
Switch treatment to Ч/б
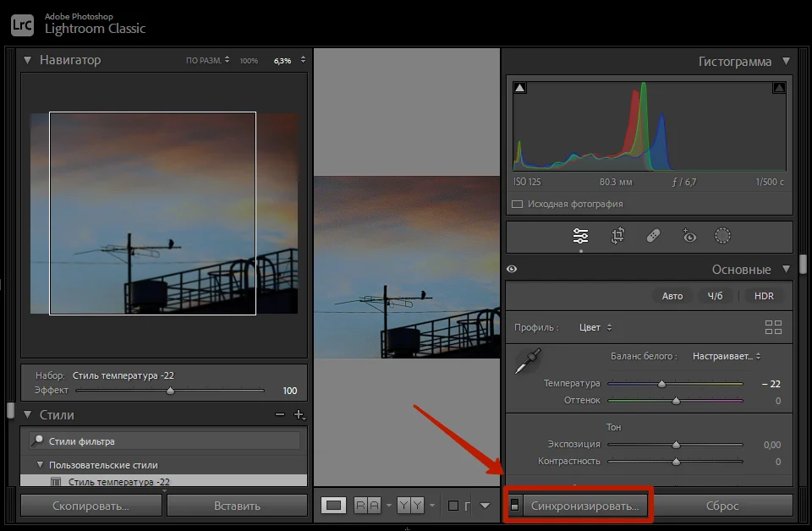tap(715, 296)
